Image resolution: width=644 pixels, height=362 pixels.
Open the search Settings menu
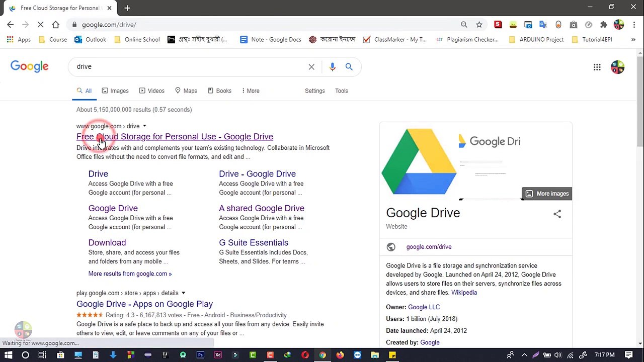315,91
